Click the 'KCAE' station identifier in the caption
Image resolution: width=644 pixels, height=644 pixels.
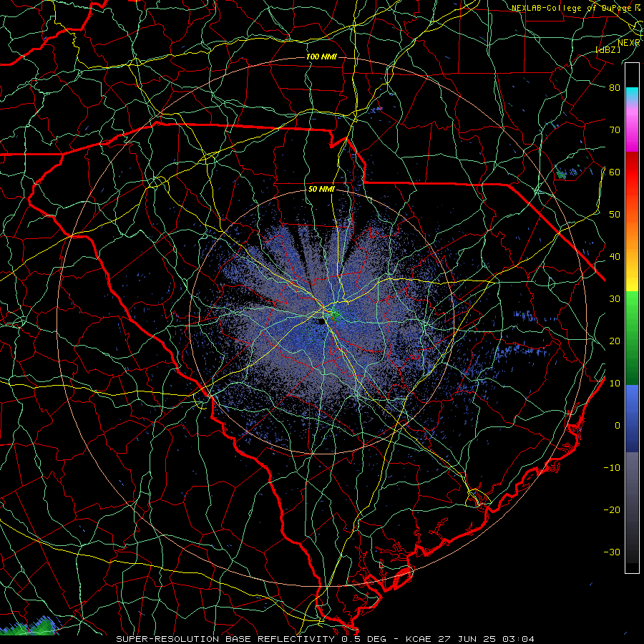[x=419, y=639]
